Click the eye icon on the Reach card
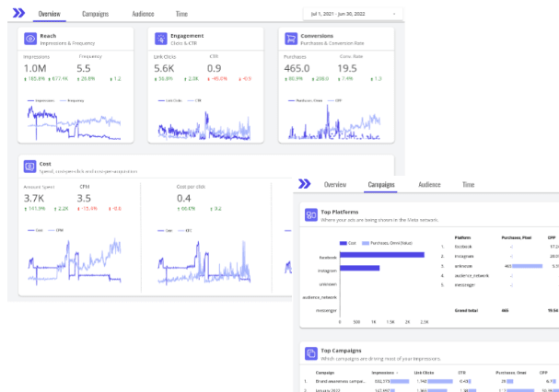The image size is (559, 392). click(x=30, y=39)
